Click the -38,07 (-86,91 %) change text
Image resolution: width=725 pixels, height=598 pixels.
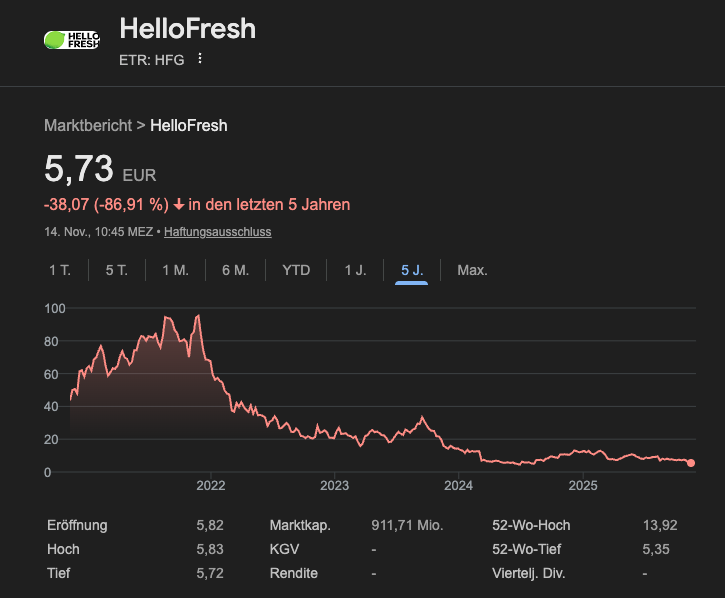[x=106, y=204]
